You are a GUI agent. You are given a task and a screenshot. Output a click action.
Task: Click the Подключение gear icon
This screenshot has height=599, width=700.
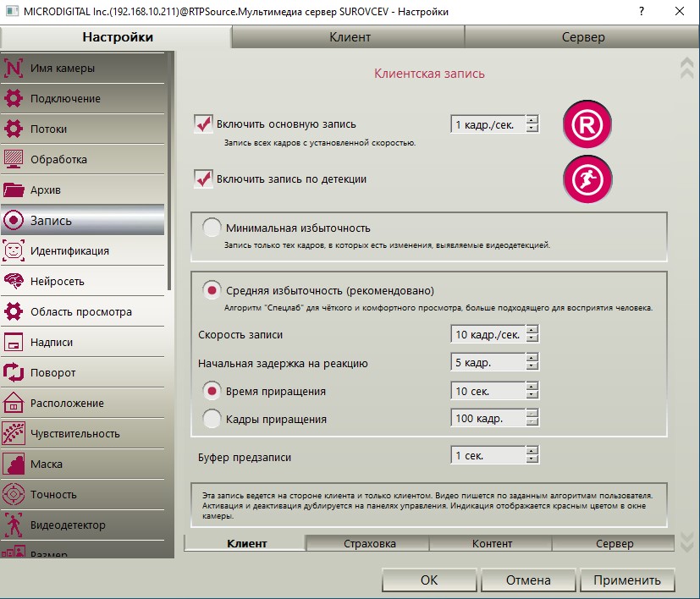(14, 98)
